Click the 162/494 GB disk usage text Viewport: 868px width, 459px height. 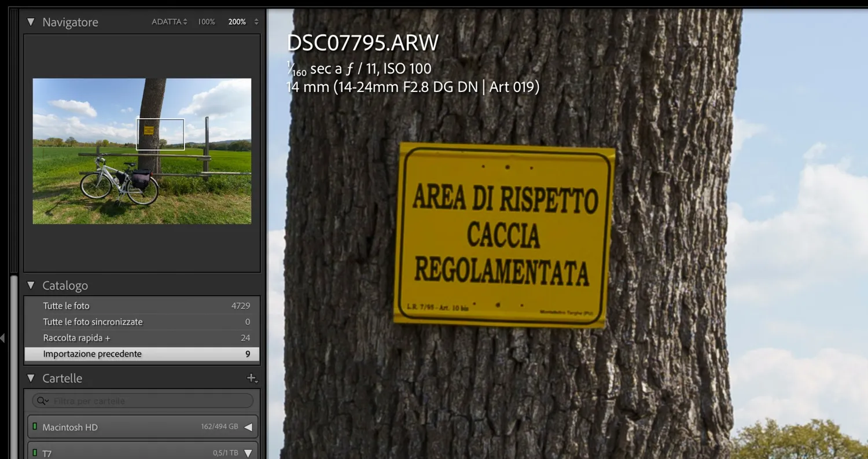click(219, 427)
